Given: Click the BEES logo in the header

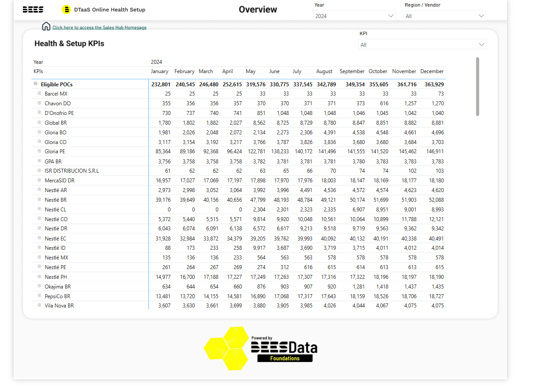Looking at the screenshot, I should click(x=33, y=9).
